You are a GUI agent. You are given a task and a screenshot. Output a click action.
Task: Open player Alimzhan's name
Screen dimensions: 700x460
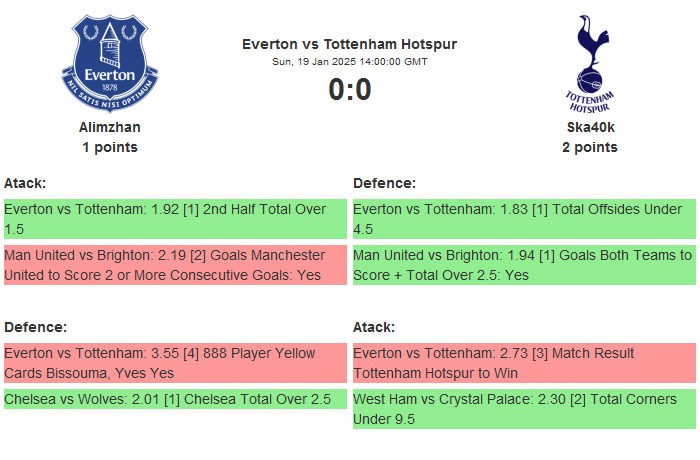(110, 127)
